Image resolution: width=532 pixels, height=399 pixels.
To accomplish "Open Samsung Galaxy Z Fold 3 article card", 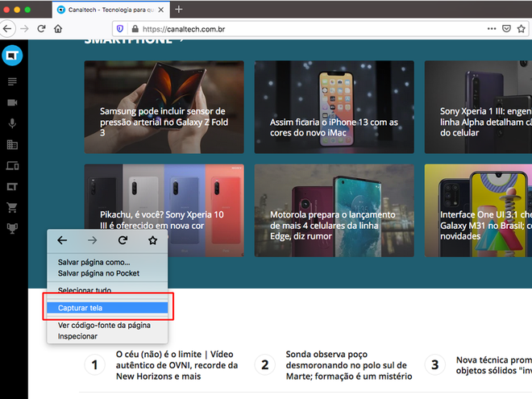I will coord(164,107).
